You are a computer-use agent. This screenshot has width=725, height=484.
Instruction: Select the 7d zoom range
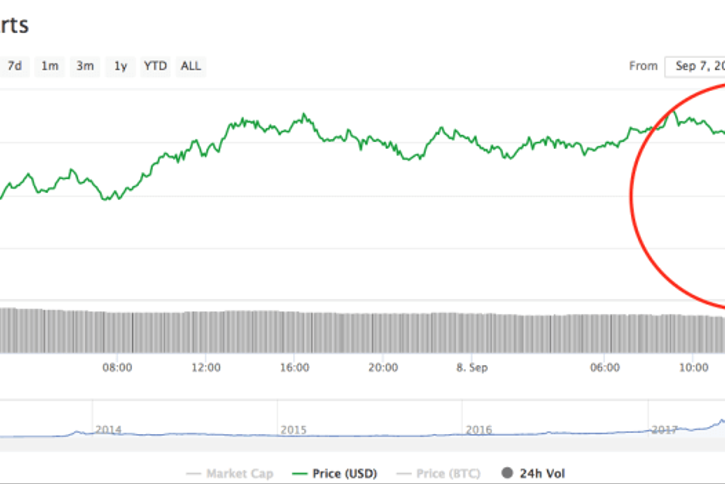(x=15, y=66)
